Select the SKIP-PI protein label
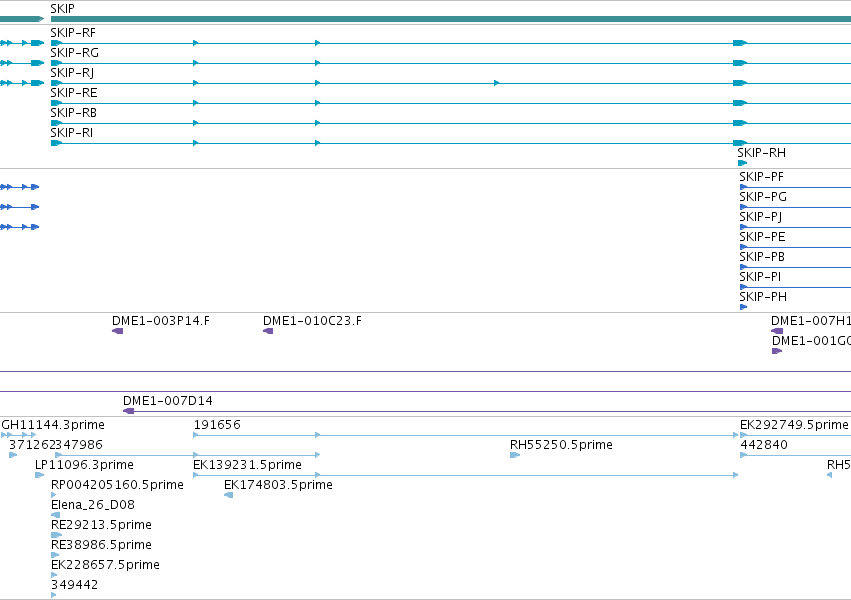Screen dimensions: 851x600 (760, 277)
